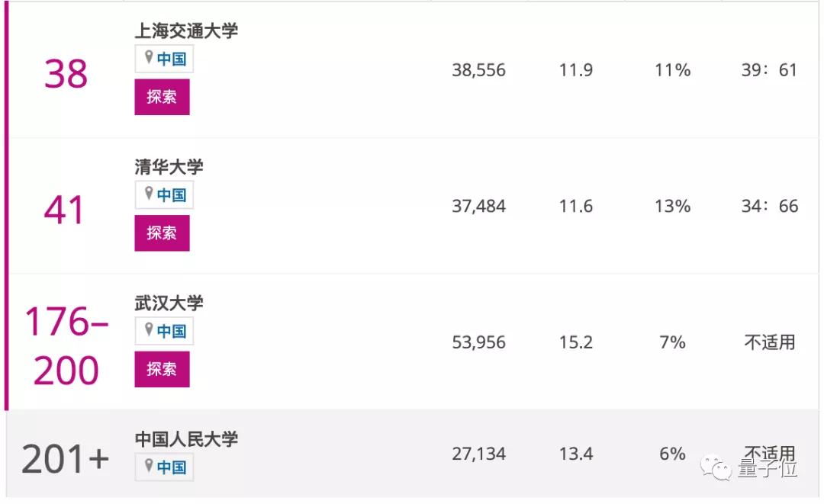824x504 pixels.
Task: Click the location pin icon for 中国人民大学
Action: tap(150, 467)
